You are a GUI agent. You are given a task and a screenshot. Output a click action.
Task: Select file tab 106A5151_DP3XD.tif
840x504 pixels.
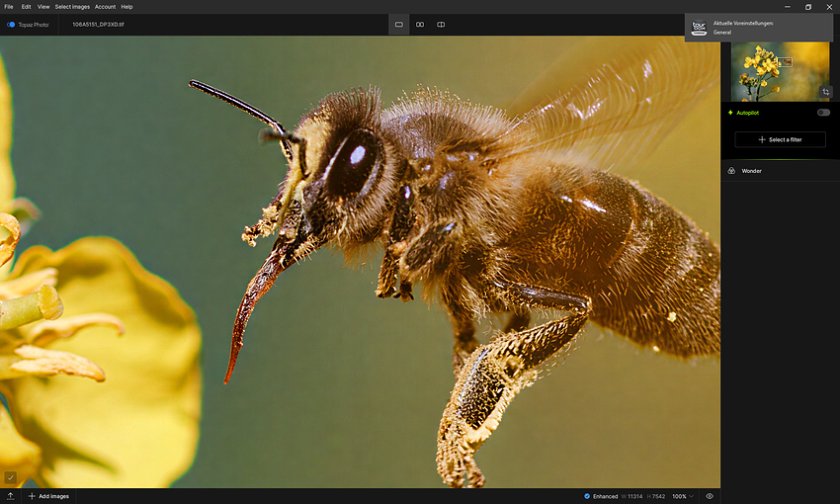[98, 25]
